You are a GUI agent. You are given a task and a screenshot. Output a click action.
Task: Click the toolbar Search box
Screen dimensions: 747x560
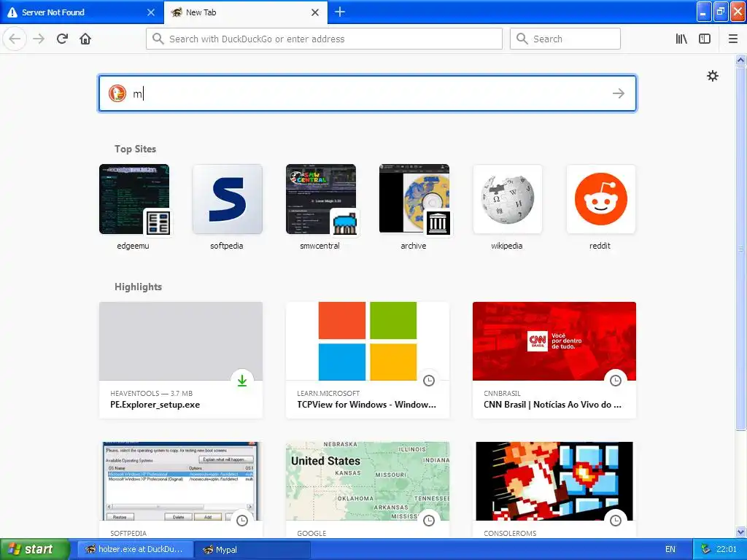click(565, 39)
